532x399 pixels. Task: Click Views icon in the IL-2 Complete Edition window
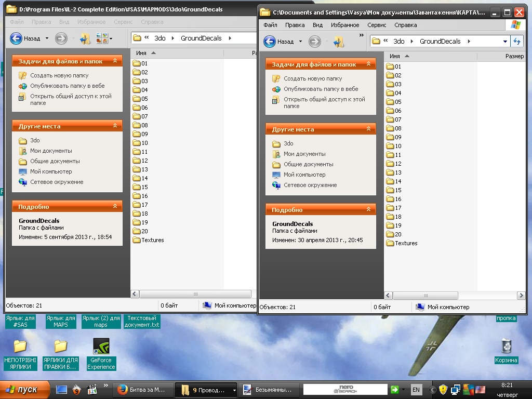(x=101, y=38)
